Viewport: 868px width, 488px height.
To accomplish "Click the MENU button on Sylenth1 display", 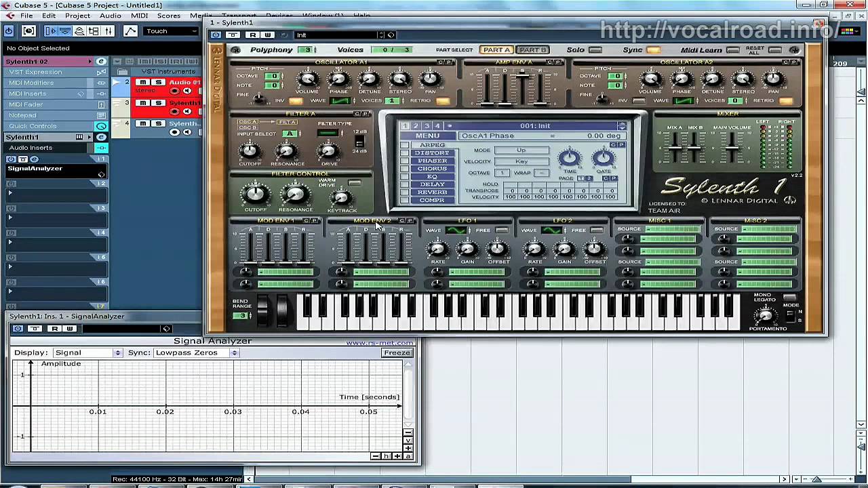I will point(427,136).
